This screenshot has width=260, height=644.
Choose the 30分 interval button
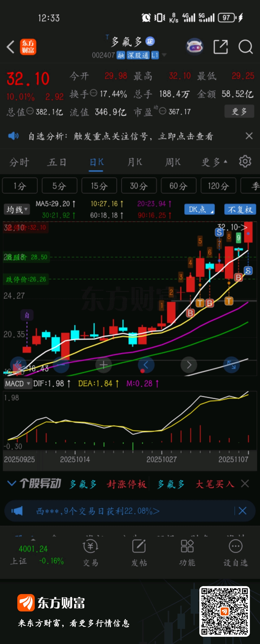[x=139, y=185]
